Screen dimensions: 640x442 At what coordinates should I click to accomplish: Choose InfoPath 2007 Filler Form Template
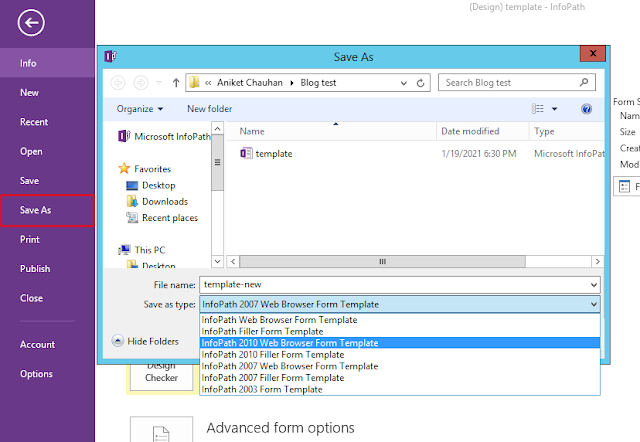(400, 378)
